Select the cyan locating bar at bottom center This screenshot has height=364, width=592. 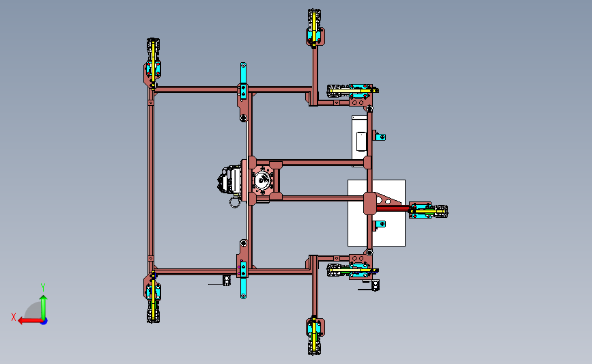pyautogui.click(x=243, y=280)
